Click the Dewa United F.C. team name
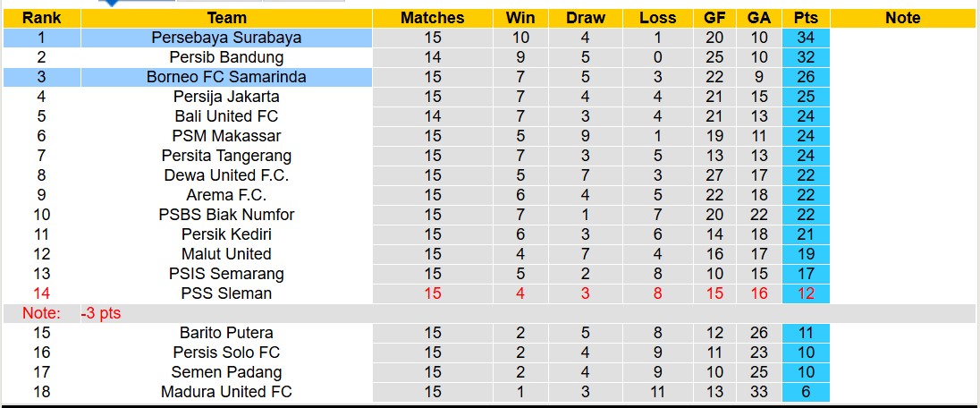980x408 pixels. click(x=226, y=175)
